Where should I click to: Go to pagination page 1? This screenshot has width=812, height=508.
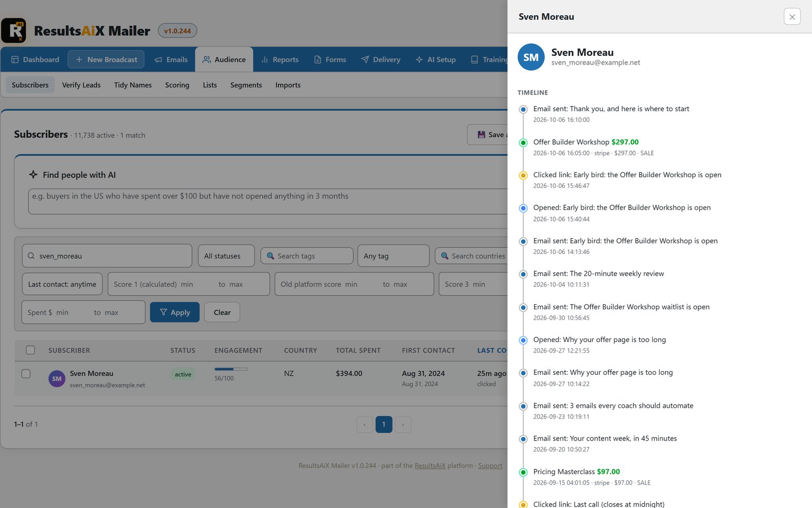pos(384,424)
